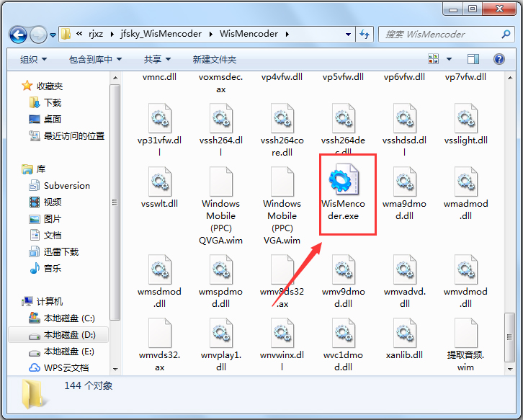
Task: Select the wmsdmod.dll file icon
Action: tap(160, 269)
